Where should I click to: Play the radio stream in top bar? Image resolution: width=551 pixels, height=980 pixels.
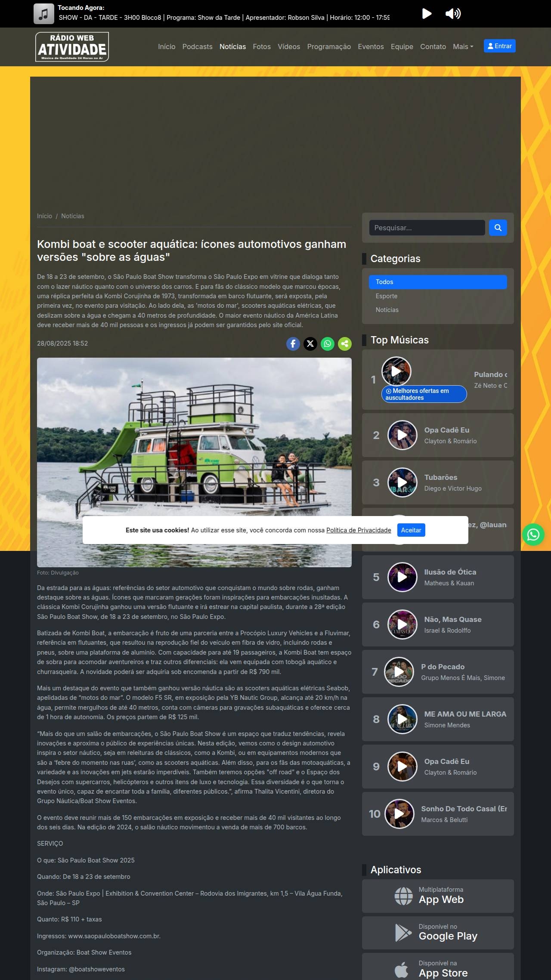coord(427,14)
